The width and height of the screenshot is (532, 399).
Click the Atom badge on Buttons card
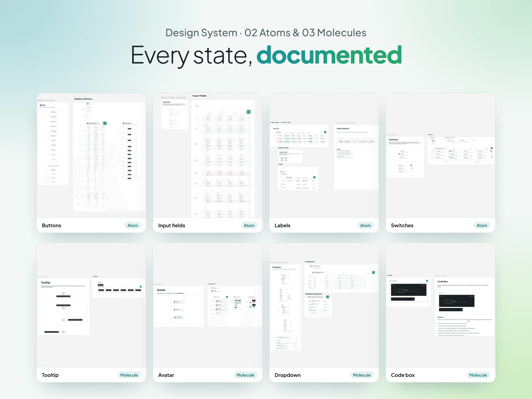[x=133, y=225]
